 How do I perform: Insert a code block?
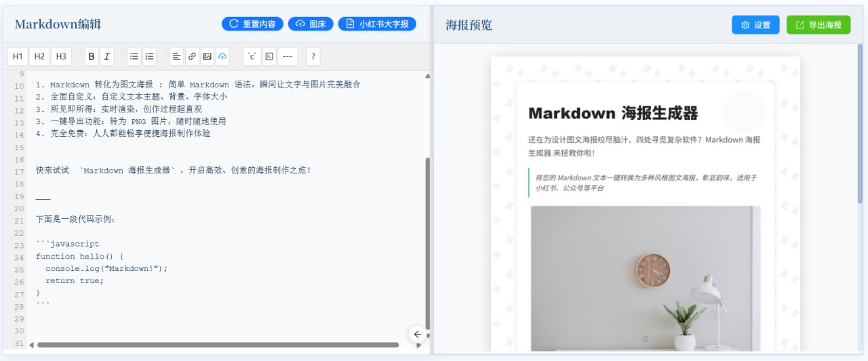[x=269, y=56]
